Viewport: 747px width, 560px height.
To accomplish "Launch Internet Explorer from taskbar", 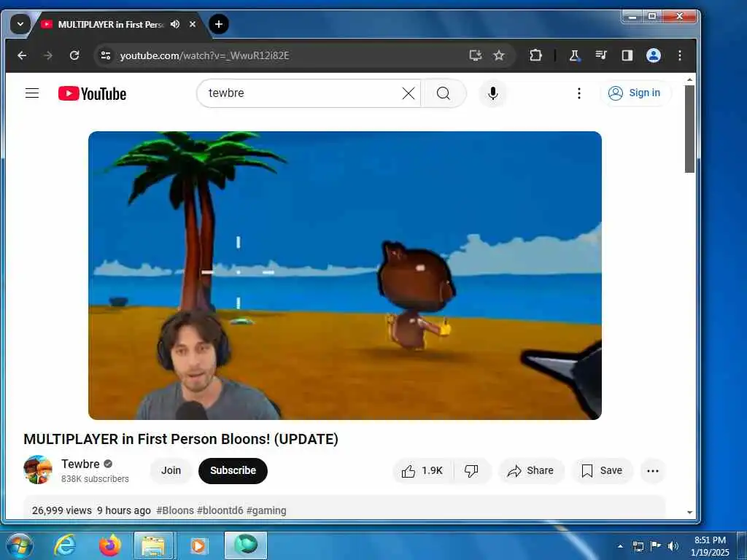I will [x=65, y=545].
